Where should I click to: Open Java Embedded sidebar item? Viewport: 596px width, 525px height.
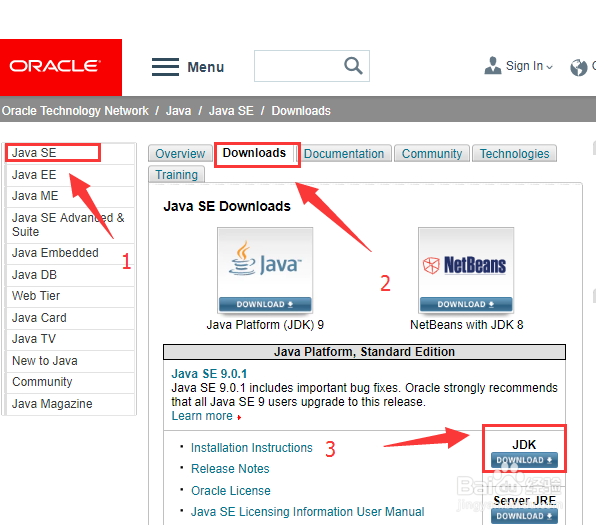tap(70, 253)
